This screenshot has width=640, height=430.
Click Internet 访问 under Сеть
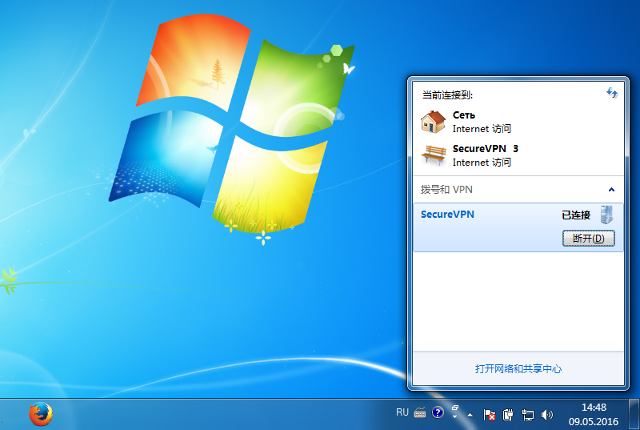click(x=482, y=129)
